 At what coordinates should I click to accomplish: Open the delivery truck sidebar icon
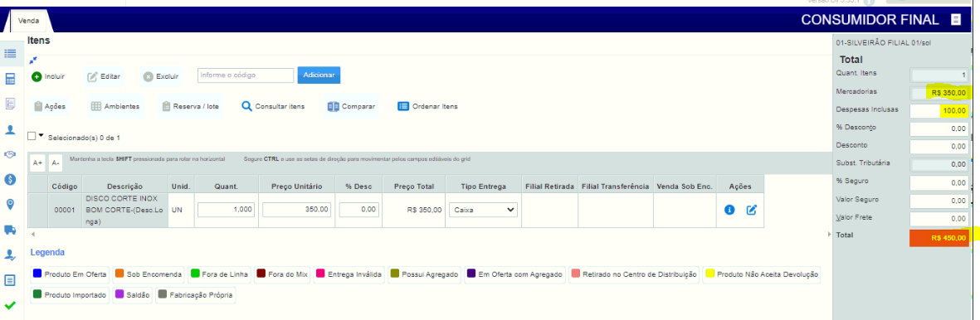point(10,230)
